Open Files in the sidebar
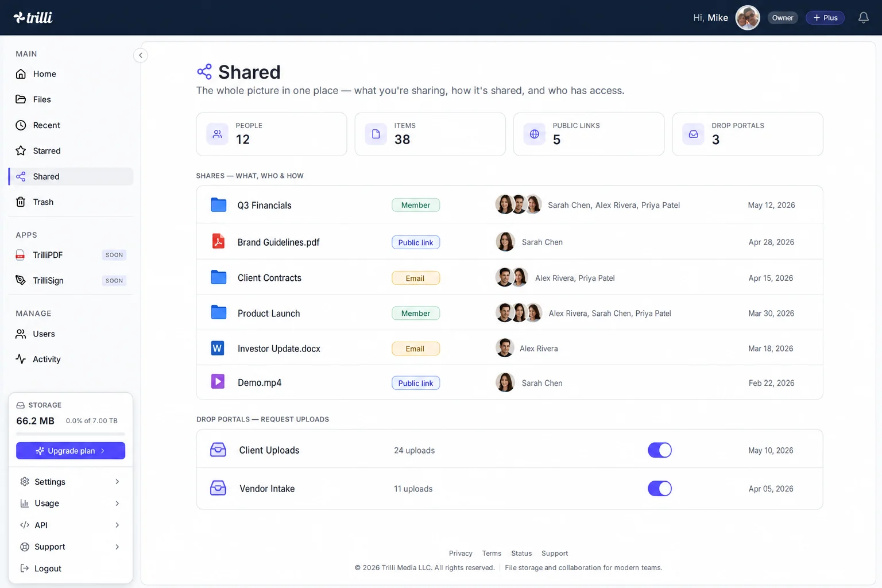The width and height of the screenshot is (882, 588). [71, 99]
